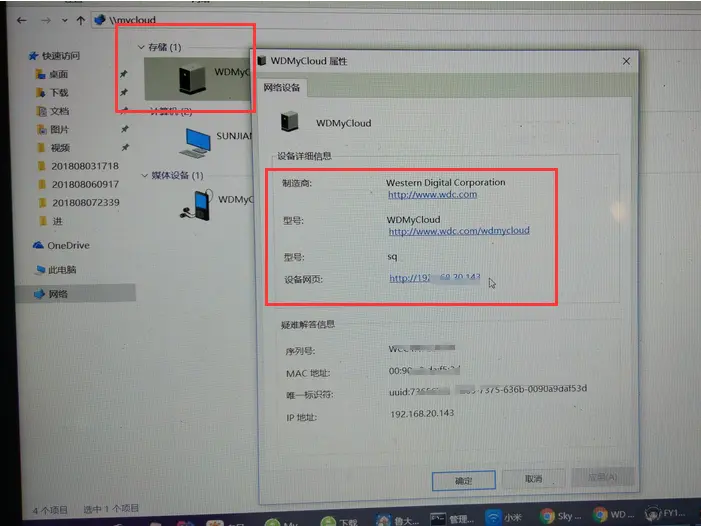701x526 pixels.
Task: Select the WDMyCloud storage device icon
Action: [x=192, y=79]
